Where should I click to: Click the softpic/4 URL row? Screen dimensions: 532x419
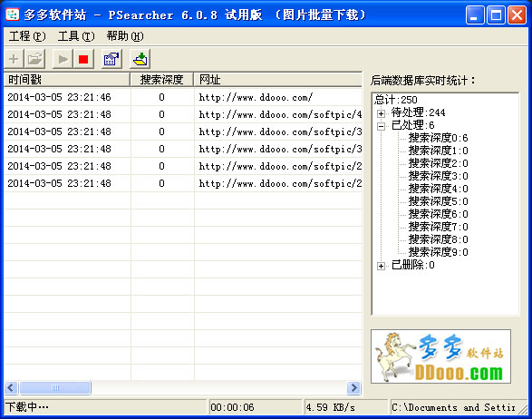pyautogui.click(x=183, y=114)
